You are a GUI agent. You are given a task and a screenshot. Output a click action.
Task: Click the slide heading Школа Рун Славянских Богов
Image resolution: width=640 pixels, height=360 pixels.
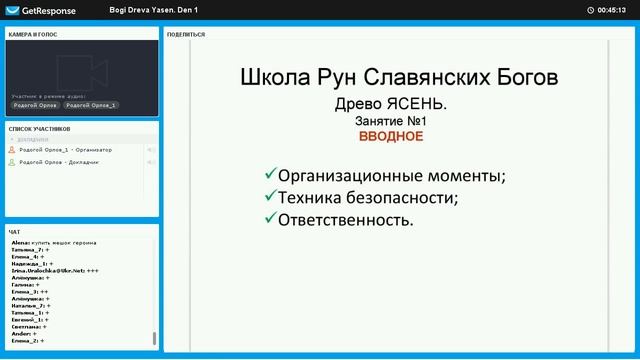[399, 77]
